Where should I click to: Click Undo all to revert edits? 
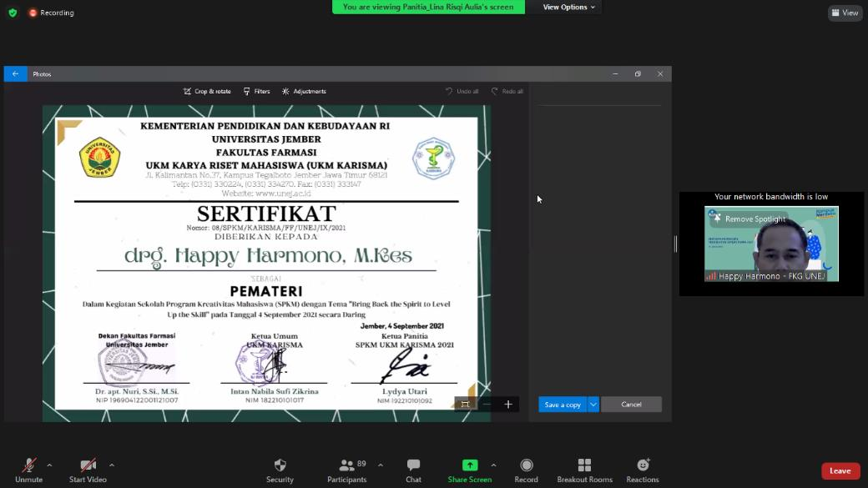click(462, 91)
